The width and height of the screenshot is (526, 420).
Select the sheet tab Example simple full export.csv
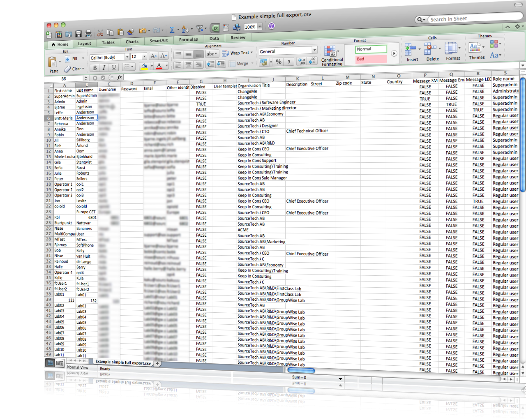(x=123, y=363)
